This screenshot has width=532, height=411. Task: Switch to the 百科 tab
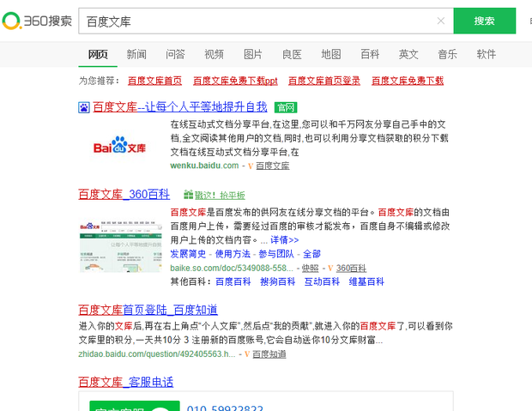pos(370,54)
